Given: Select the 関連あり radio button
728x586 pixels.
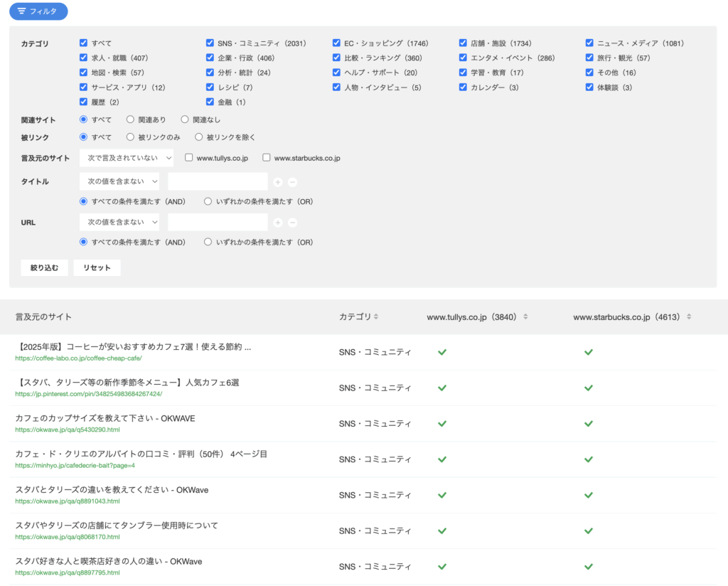Looking at the screenshot, I should point(130,120).
